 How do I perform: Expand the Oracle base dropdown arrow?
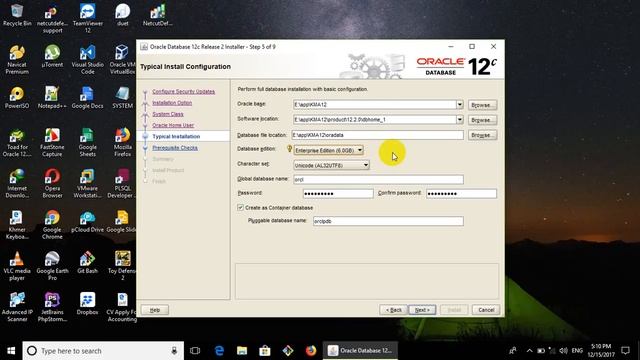[x=460, y=104]
